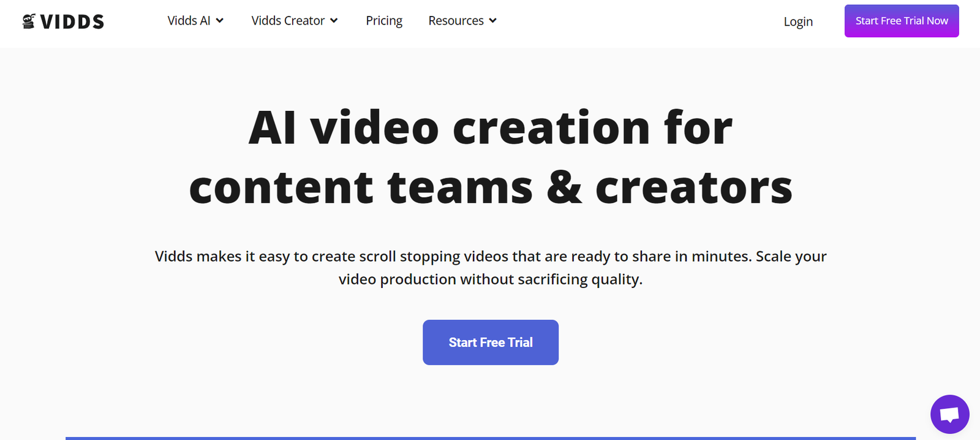
Task: Open the Resources menu label
Action: click(x=456, y=21)
